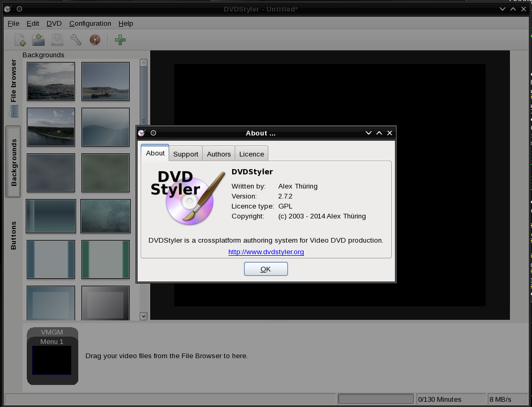Click the black menu editor canvas
532x407 pixels.
pos(330,185)
